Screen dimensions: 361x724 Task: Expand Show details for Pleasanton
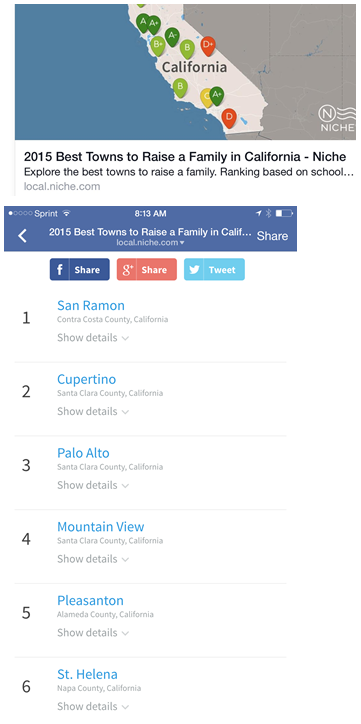click(x=93, y=633)
